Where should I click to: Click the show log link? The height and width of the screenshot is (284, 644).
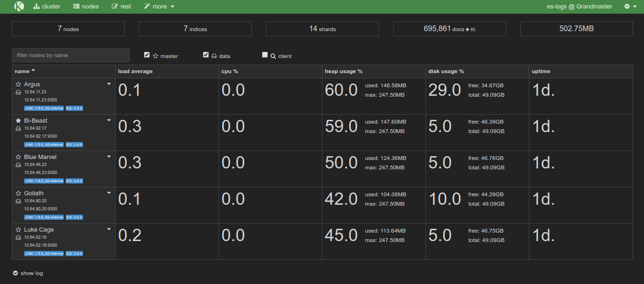coord(32,273)
